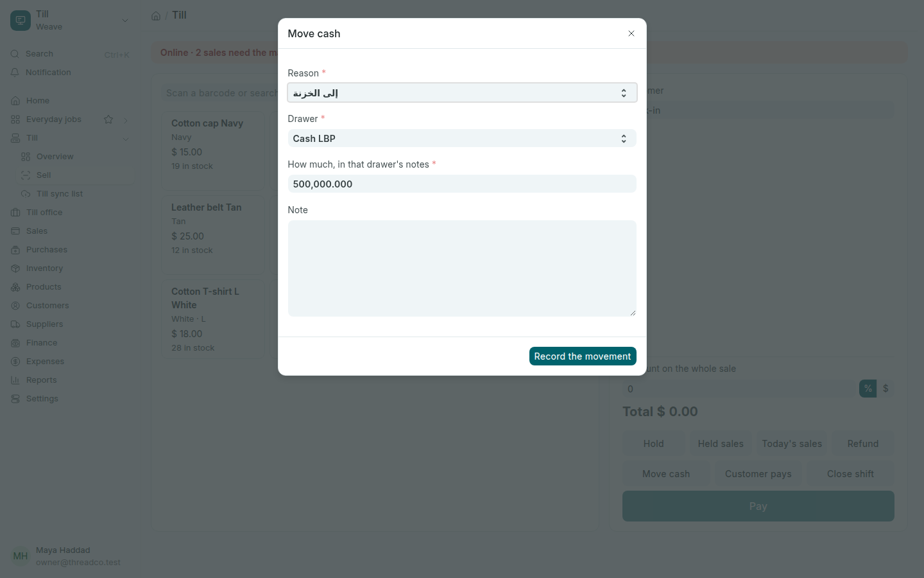Click the Sales sidebar icon
Viewport: 924px width, 578px height.
(15, 231)
